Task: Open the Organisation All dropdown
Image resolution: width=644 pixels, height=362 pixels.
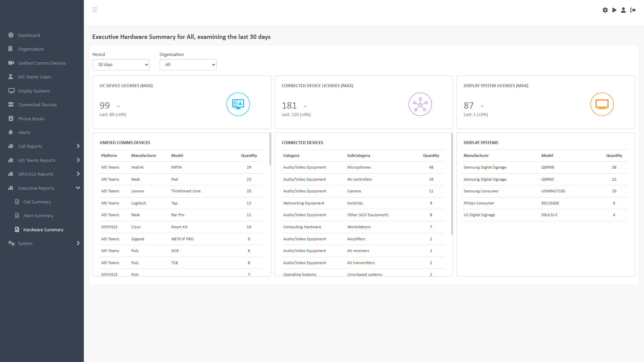Action: 188,65
